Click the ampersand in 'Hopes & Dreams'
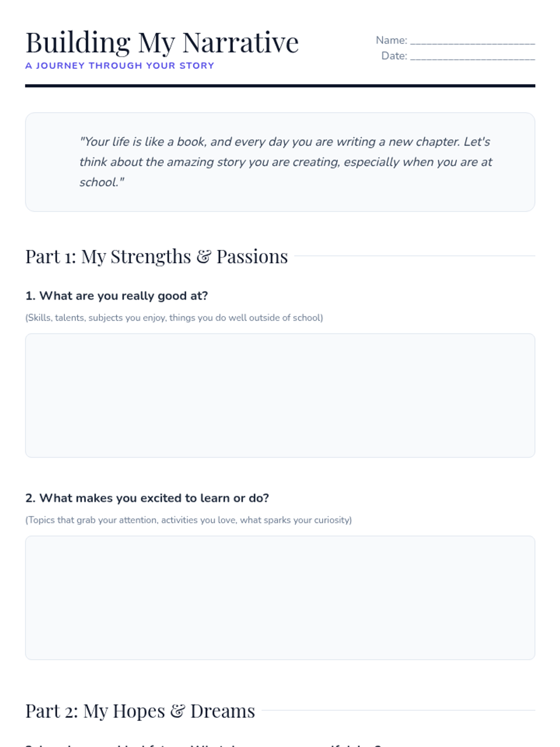Screen dimensions: 560x747 pos(177,711)
